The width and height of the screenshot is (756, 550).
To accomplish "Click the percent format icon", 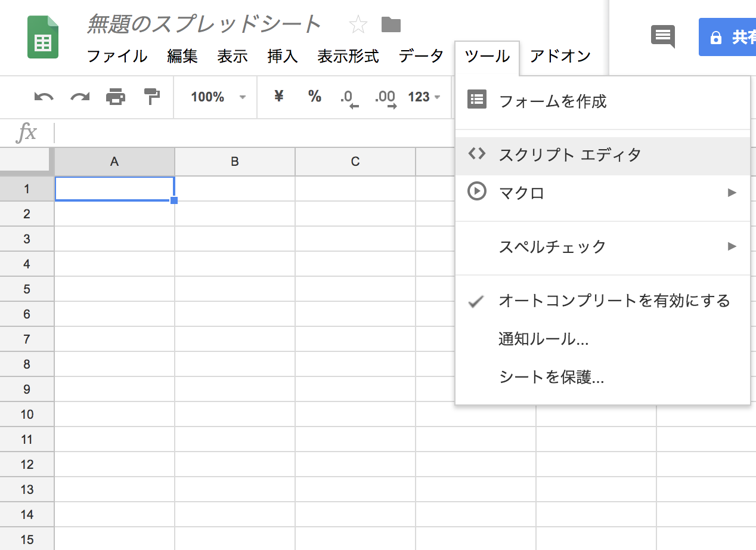I will pos(314,97).
